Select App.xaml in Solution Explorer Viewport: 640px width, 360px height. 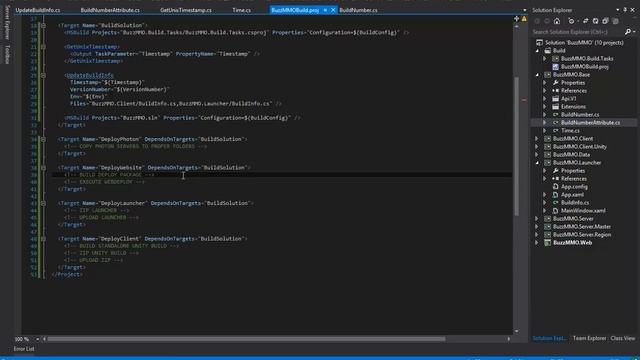click(x=572, y=195)
